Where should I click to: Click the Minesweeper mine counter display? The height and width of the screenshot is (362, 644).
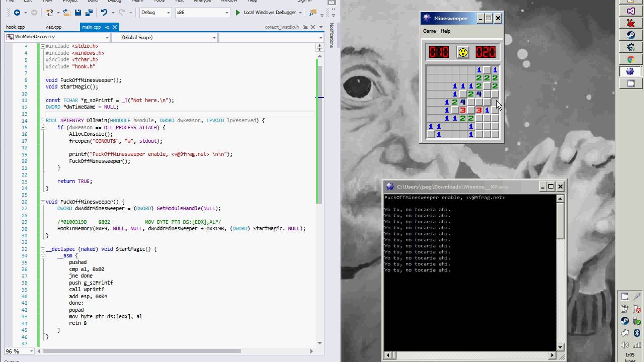tap(438, 52)
